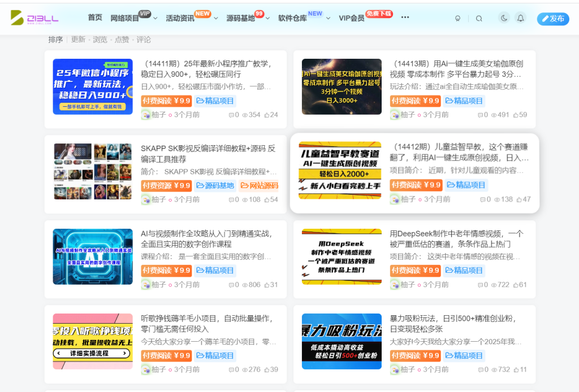Click 付费阅读 ¥9.9 on the first post
This screenshot has width=579, height=392.
(x=166, y=101)
